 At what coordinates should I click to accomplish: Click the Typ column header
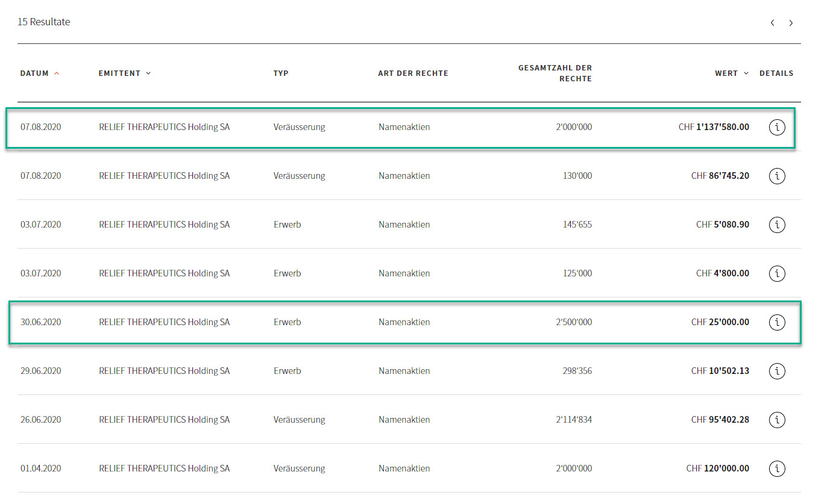pyautogui.click(x=281, y=73)
